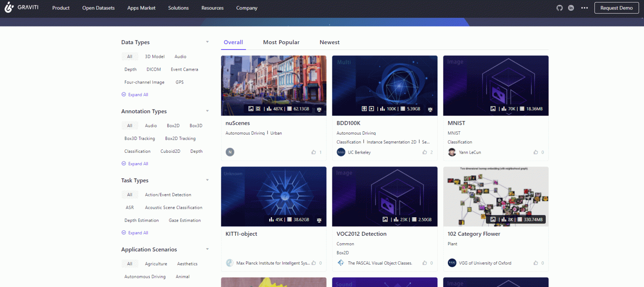Like the 102 Category Flower thumbs-up
The width and height of the screenshot is (644, 287).
click(x=536, y=263)
